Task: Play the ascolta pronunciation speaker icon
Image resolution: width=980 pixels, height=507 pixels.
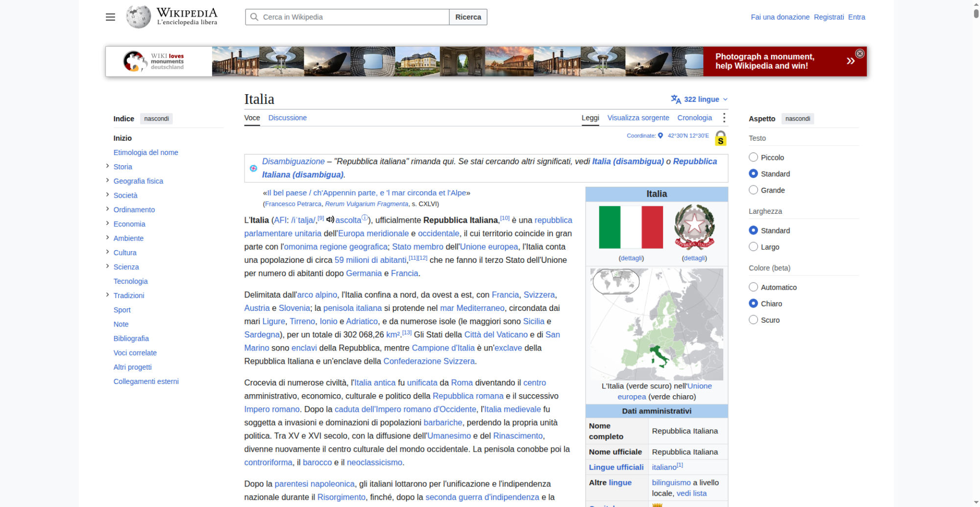Action: 330,220
